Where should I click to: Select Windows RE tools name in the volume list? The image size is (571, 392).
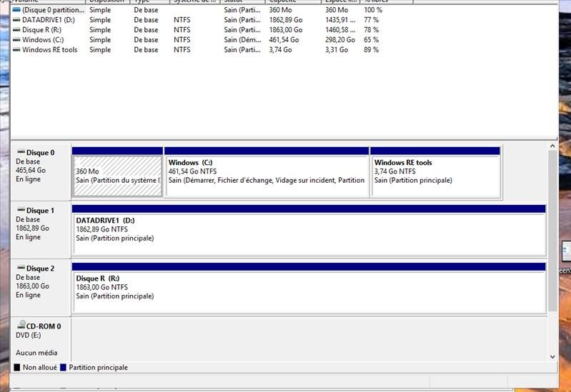point(50,49)
